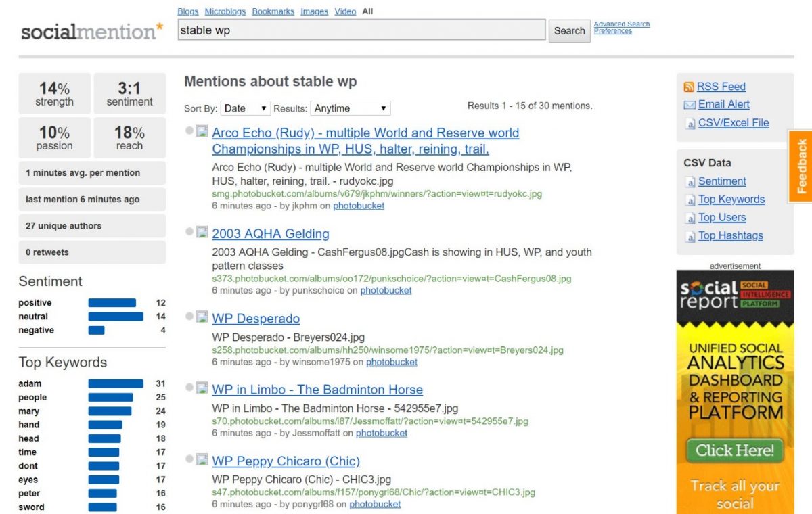The width and height of the screenshot is (812, 514).
Task: Open the orange Feedback side tab
Action: (800, 166)
